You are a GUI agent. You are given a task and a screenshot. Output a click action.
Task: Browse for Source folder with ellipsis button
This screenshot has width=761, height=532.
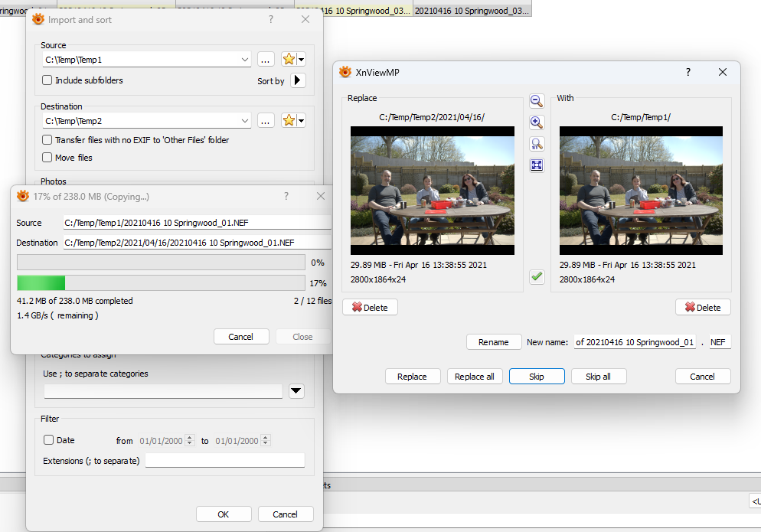click(x=266, y=59)
